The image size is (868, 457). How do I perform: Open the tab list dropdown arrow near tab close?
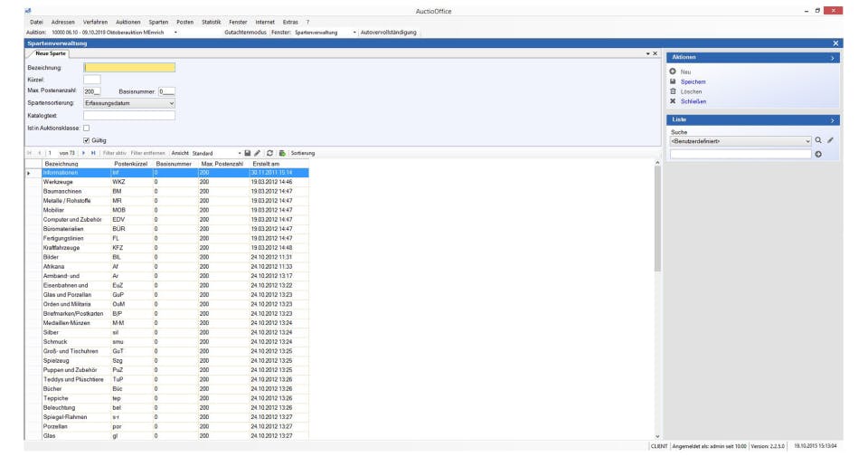pos(647,53)
